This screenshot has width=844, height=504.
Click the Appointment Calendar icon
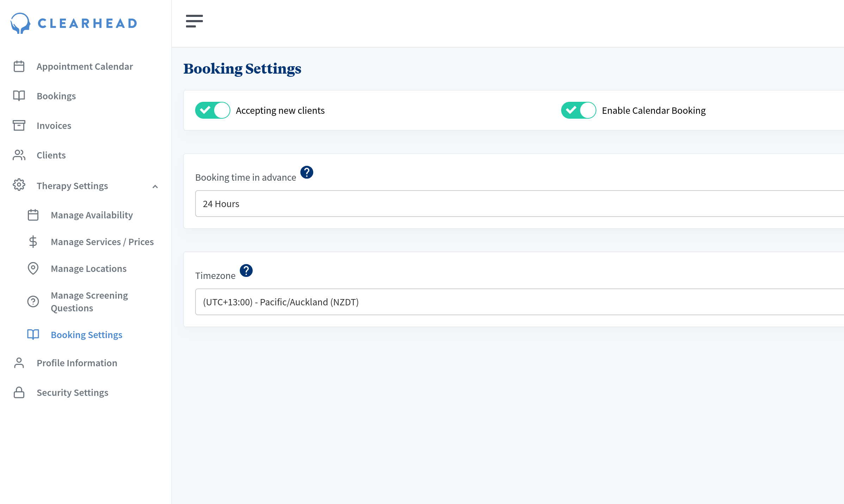[x=19, y=66]
